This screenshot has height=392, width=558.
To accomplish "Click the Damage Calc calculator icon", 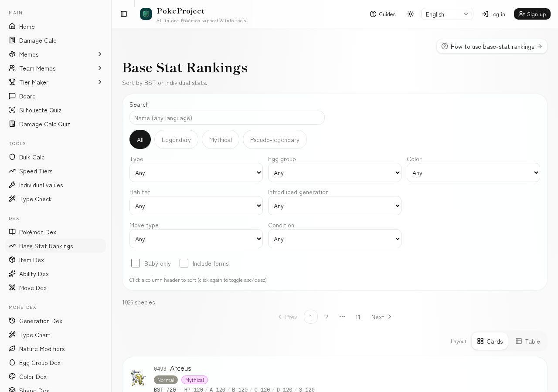I will pos(12,40).
